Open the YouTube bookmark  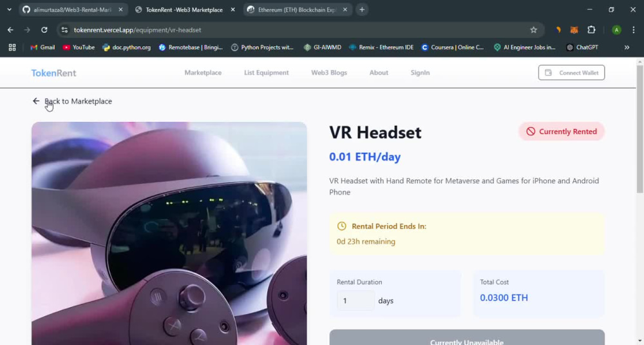pos(79,47)
